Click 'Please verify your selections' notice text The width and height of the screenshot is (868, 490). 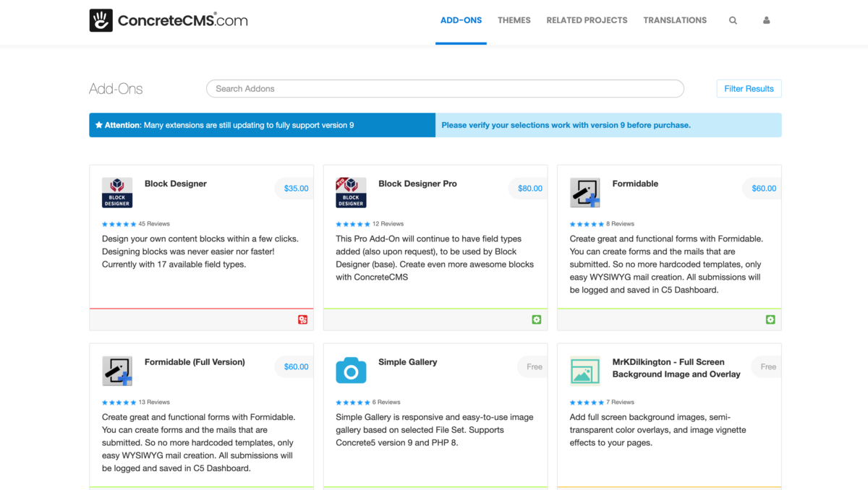566,125
